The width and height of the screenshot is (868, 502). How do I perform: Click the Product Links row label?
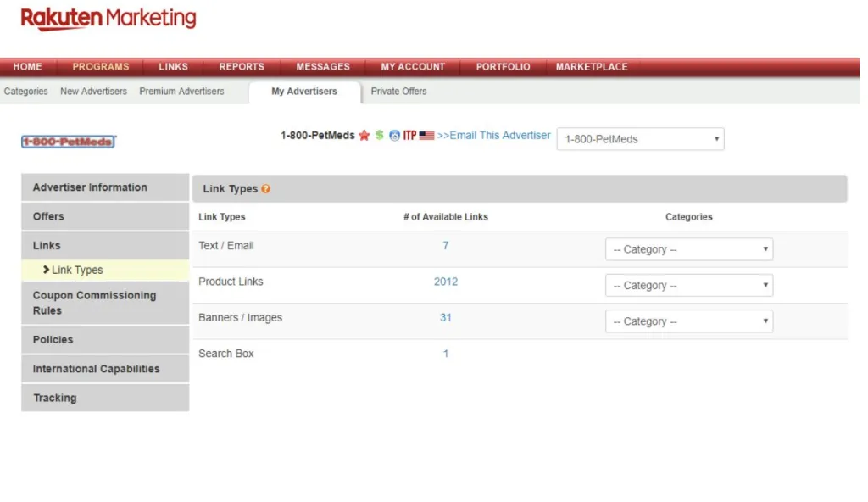pos(231,282)
